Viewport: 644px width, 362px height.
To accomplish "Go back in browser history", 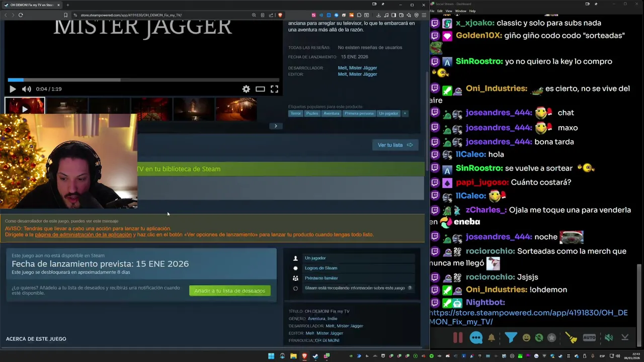I will pyautogui.click(x=6, y=15).
